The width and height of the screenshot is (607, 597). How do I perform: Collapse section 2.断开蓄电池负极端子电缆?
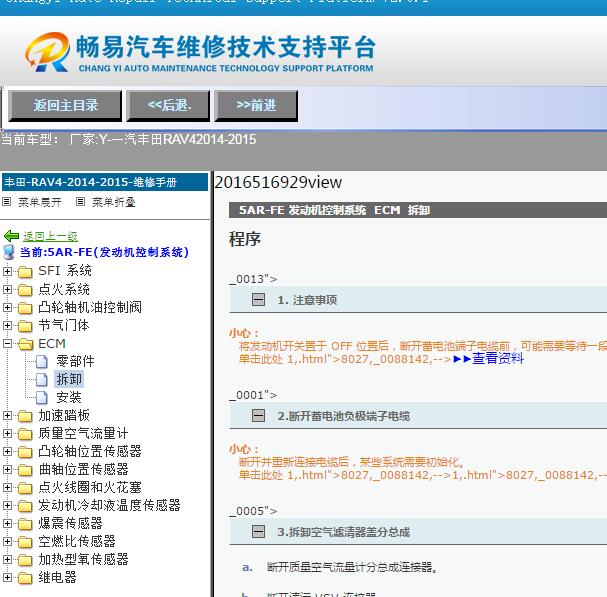click(259, 416)
